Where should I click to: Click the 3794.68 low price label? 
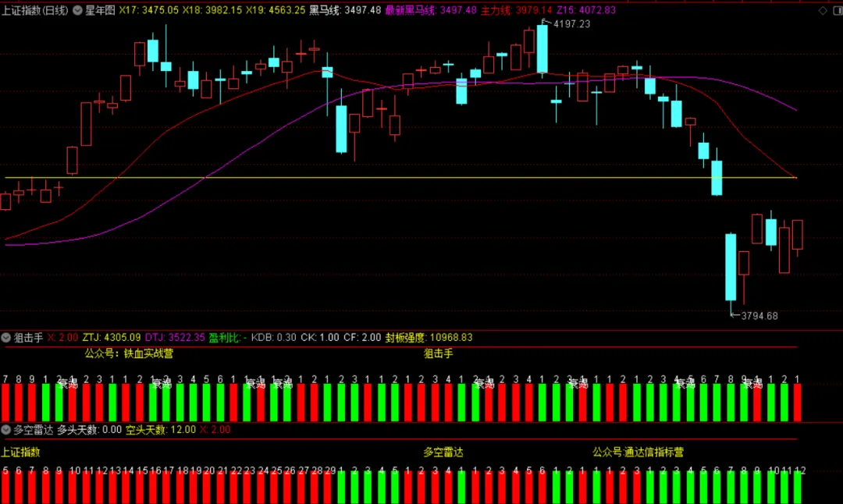759,316
